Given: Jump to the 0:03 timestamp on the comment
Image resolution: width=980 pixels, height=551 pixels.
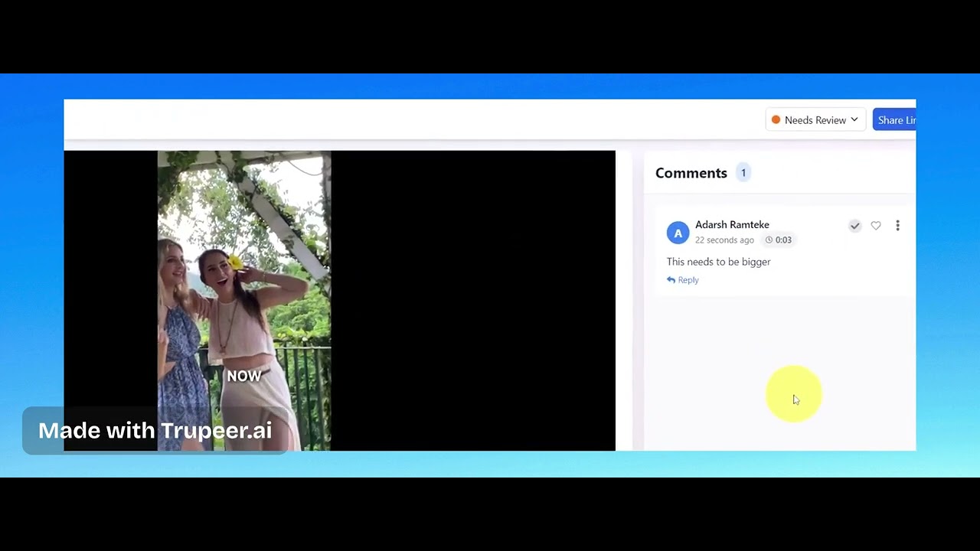Looking at the screenshot, I should (x=779, y=240).
